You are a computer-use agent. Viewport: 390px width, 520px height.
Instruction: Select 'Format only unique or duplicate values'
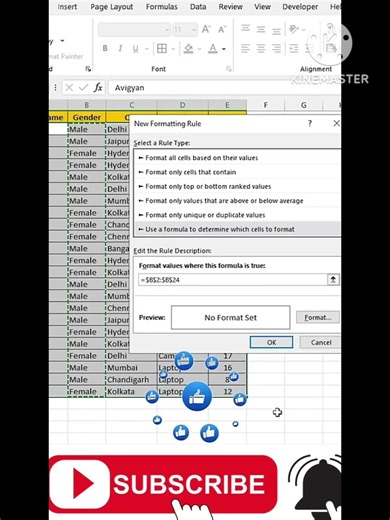tap(238, 215)
